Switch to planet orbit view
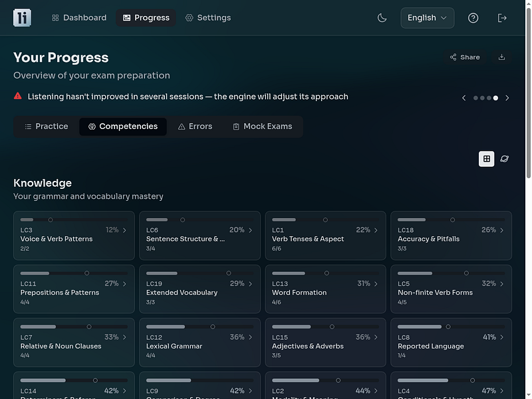 tap(504, 159)
